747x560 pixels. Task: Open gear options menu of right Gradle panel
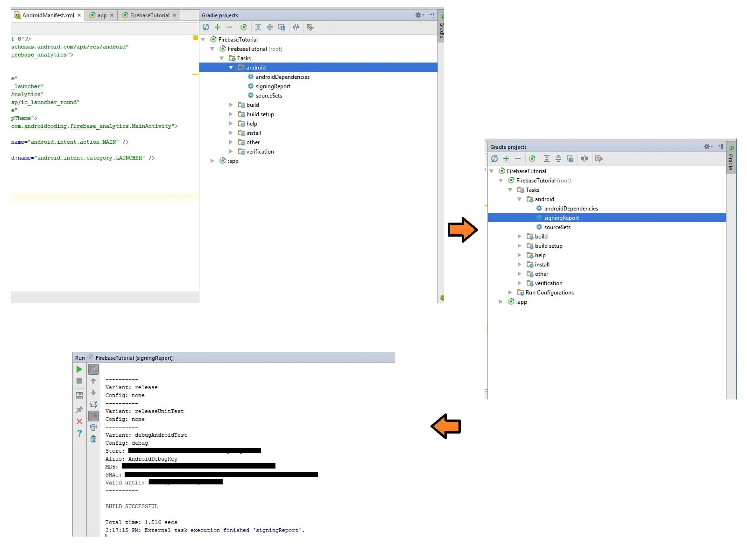pyautogui.click(x=708, y=147)
